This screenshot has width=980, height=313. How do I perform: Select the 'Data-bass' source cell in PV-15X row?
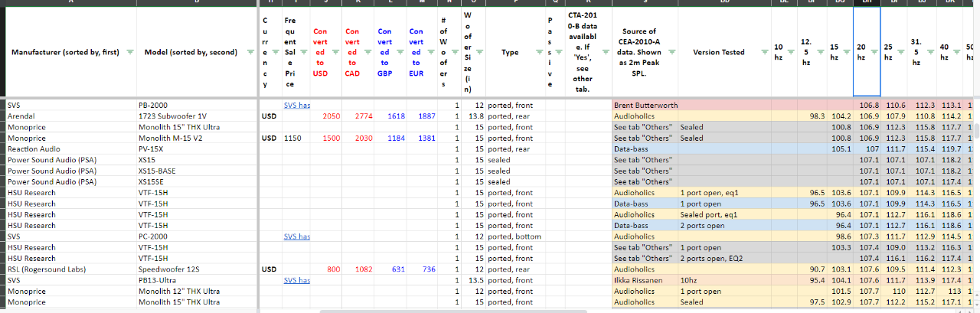(645, 148)
